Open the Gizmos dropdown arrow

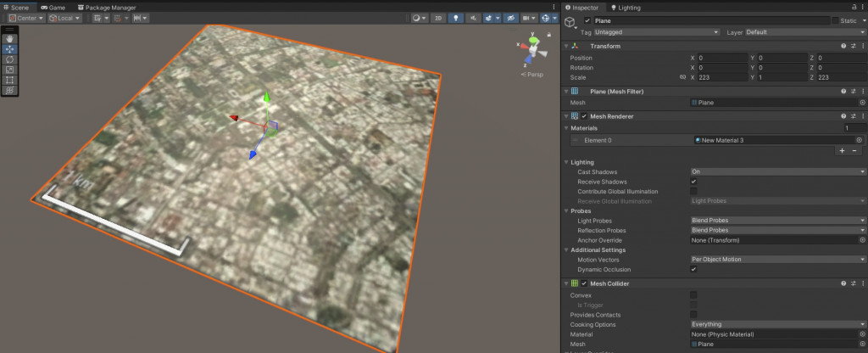click(554, 19)
